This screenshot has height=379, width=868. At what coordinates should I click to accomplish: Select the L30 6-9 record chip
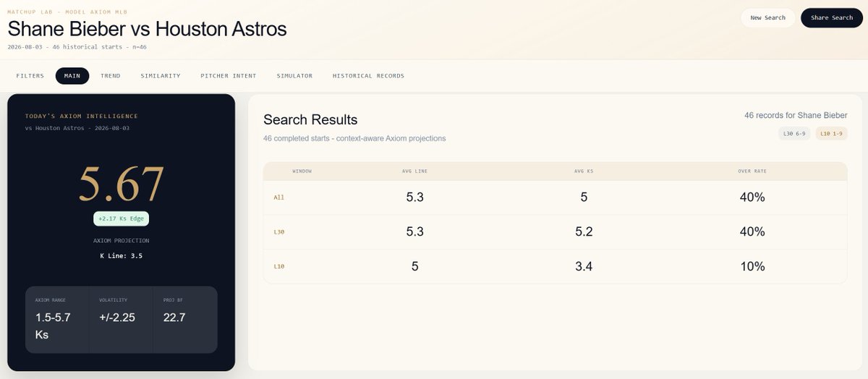coord(795,134)
